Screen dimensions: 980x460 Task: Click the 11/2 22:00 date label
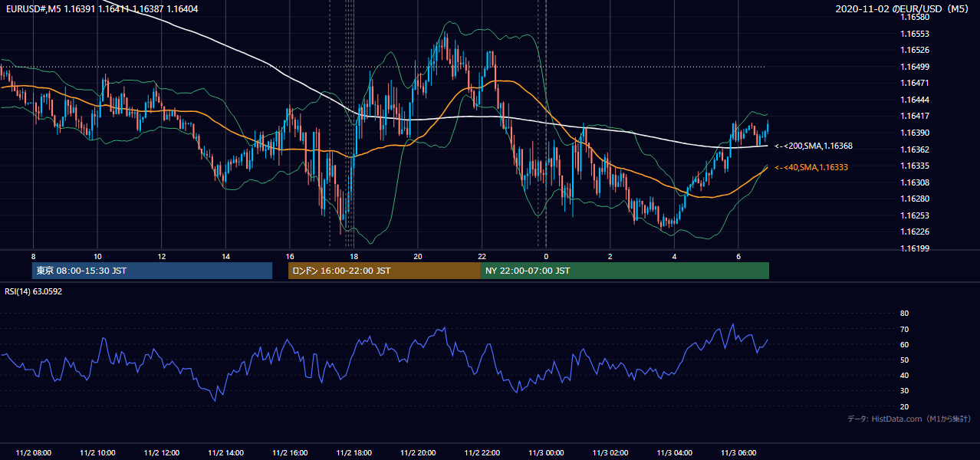(482, 453)
